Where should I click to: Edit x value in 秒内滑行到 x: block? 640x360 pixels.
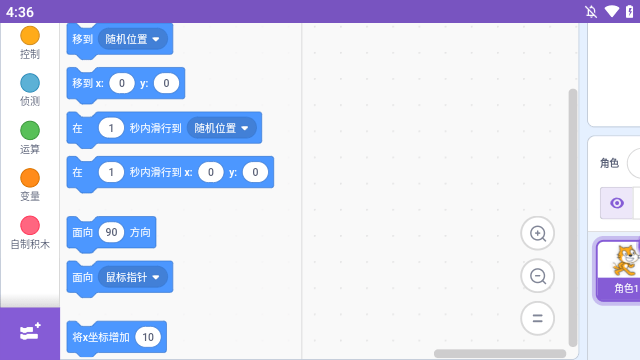coord(211,172)
